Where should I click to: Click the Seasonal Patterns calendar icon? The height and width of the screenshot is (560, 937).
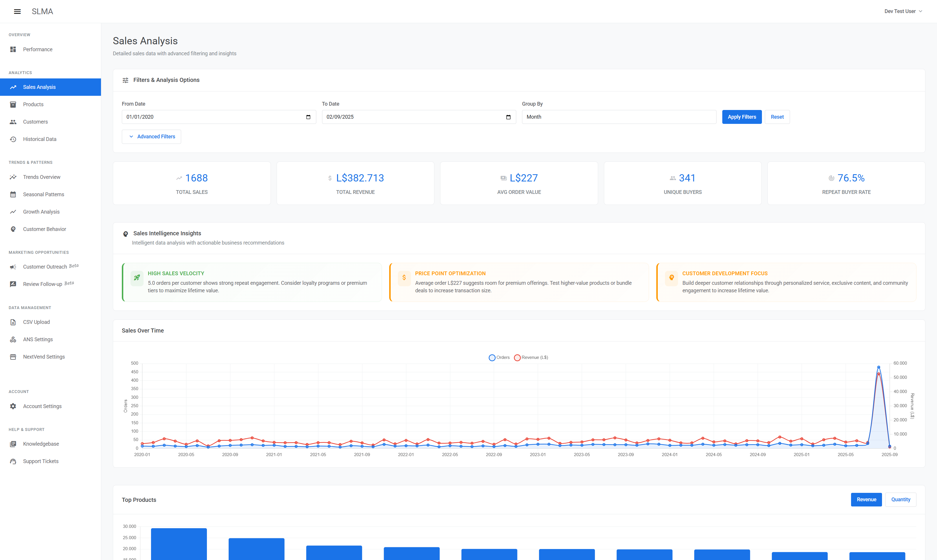click(13, 194)
